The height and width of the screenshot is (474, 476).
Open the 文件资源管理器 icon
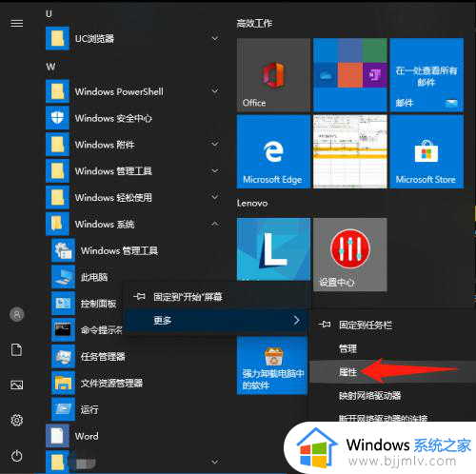pos(63,383)
